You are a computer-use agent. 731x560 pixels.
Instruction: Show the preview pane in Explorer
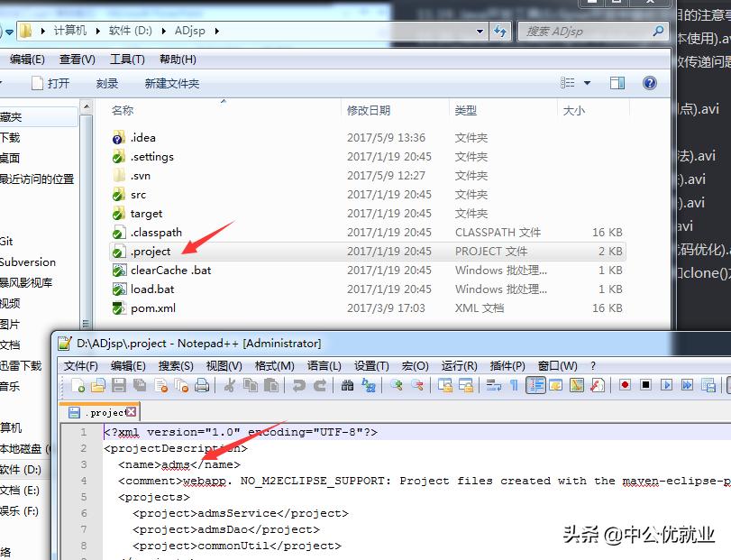pyautogui.click(x=617, y=84)
